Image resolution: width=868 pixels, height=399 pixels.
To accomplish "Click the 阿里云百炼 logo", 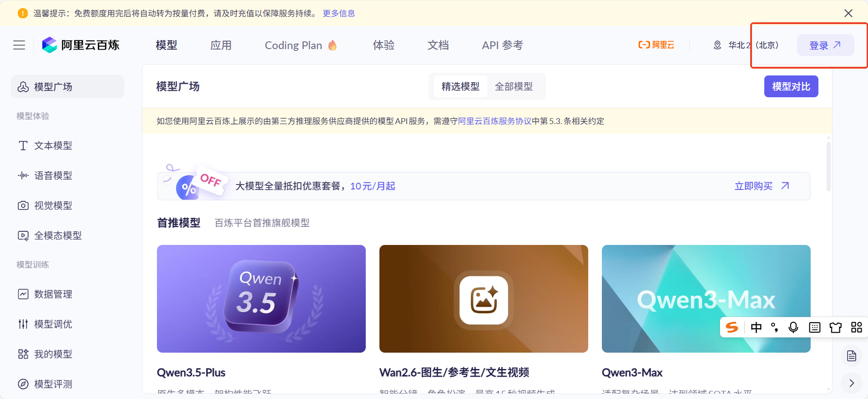I will tap(81, 45).
